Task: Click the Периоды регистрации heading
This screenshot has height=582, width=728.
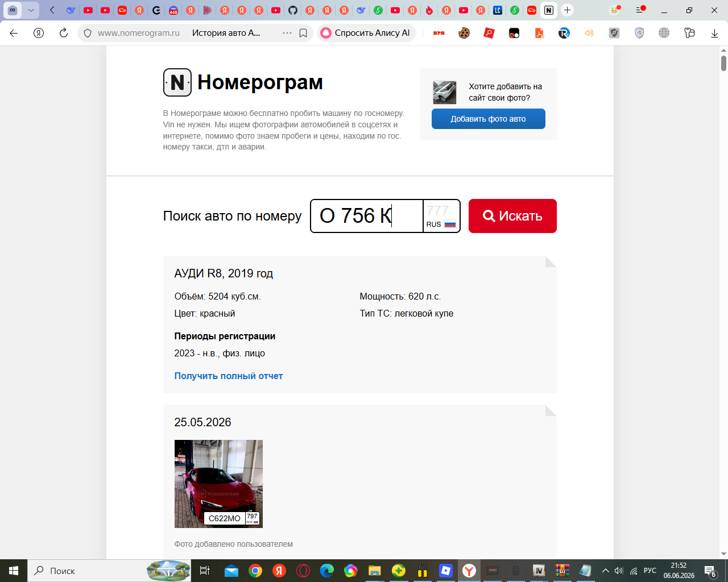Action: [225, 336]
